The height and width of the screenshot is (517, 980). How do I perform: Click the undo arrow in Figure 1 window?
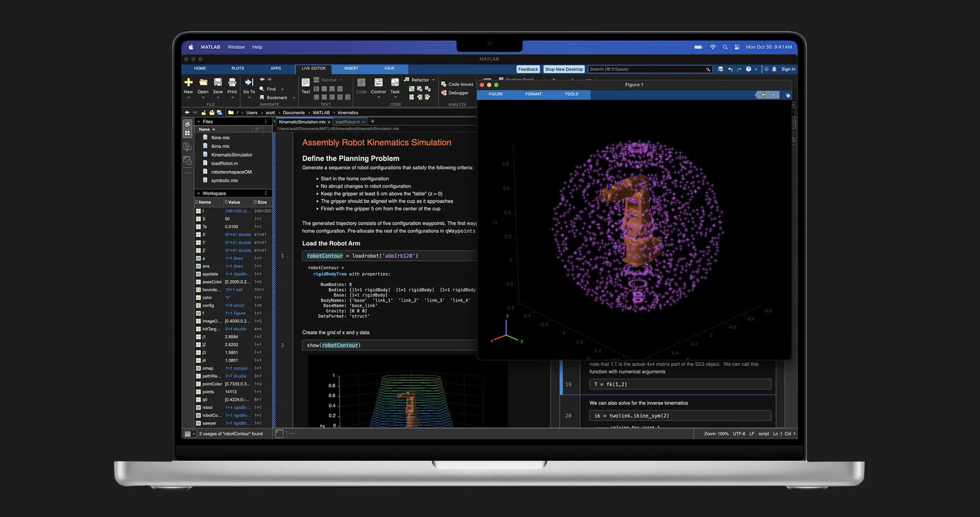pos(763,95)
